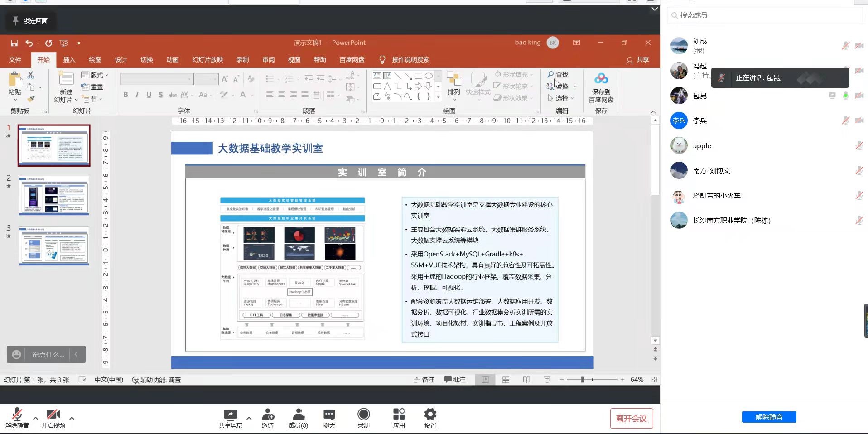This screenshot has width=868, height=434.
Task: Click the Share Screen icon
Action: (x=230, y=415)
